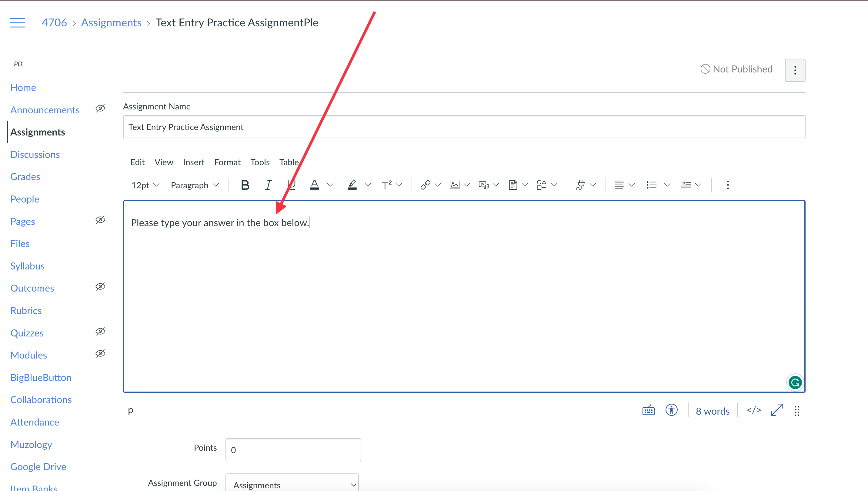This screenshot has width=868, height=491.
Task: Open Syllabus in course navigation
Action: click(27, 266)
